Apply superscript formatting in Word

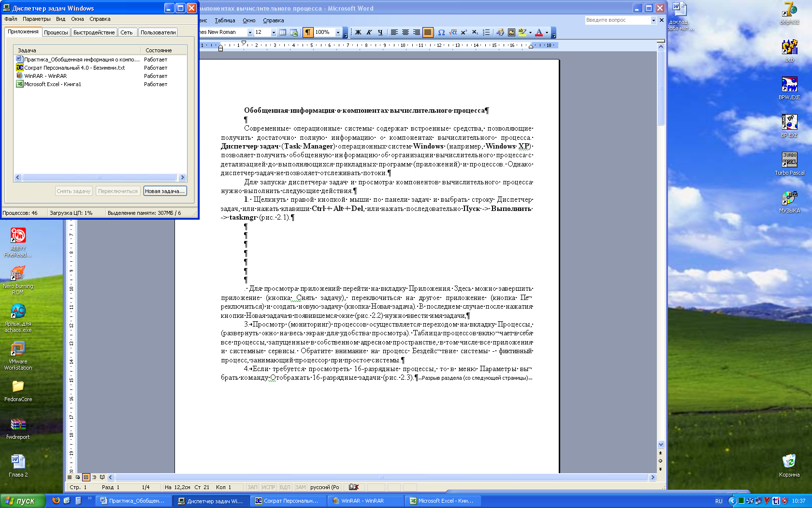tap(464, 32)
